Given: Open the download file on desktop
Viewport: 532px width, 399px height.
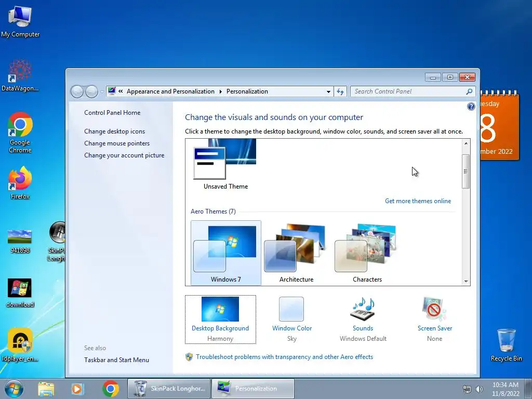Looking at the screenshot, I should click(20, 293).
